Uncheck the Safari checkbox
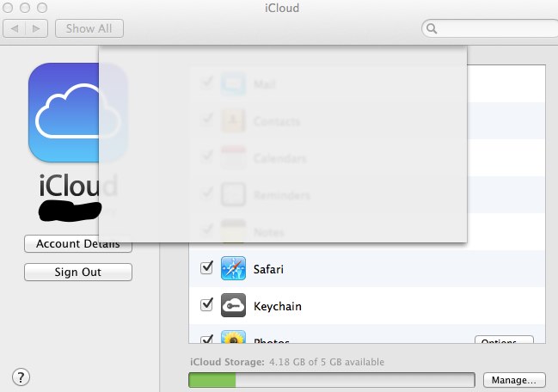The width and height of the screenshot is (558, 392). coord(206,267)
